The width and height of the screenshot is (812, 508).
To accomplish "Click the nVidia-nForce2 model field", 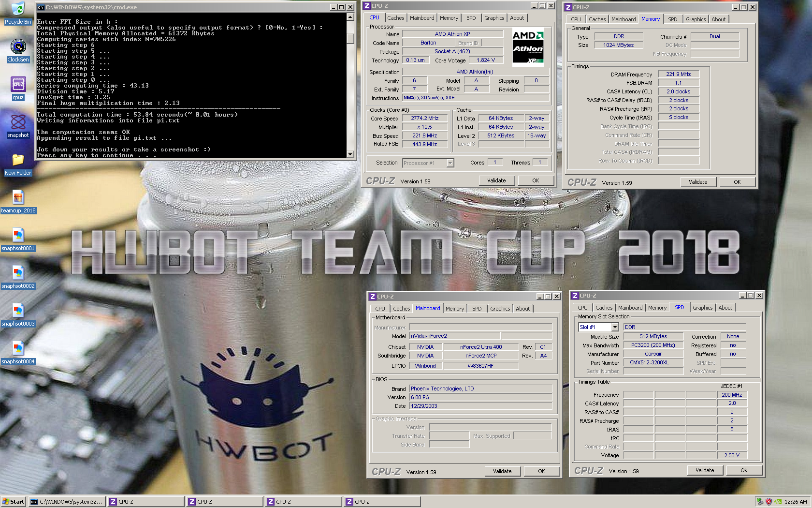I will pyautogui.click(x=455, y=336).
